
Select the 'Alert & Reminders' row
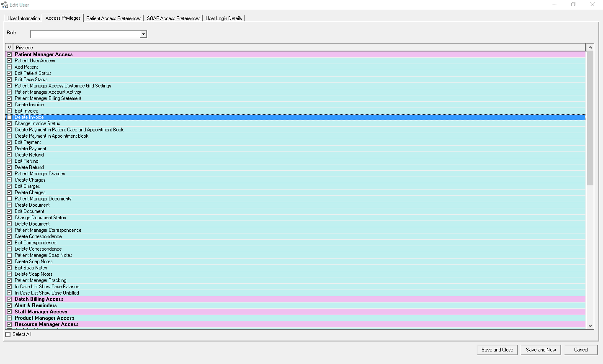295,305
